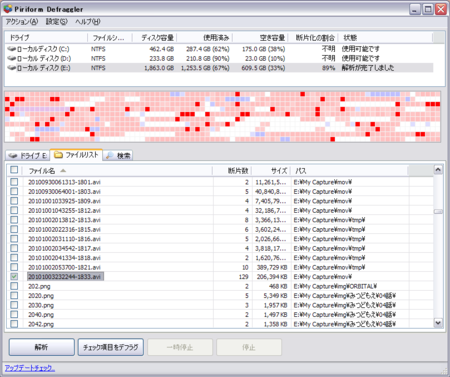This screenshot has height=377, width=450.
Task: Click the ドライブ column header in drive list
Action: (46, 38)
